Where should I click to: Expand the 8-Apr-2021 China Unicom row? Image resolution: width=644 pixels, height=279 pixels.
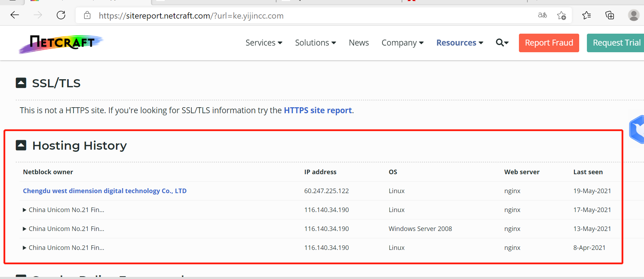pos(25,248)
